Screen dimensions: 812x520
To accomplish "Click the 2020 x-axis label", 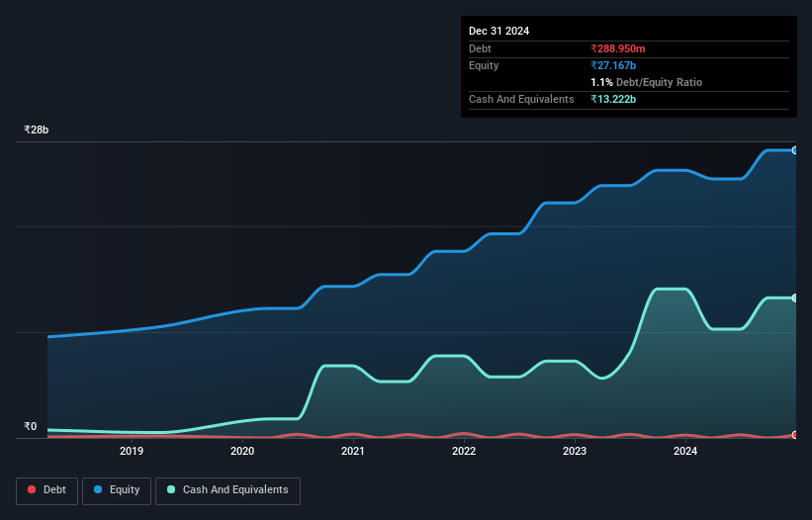I will [x=242, y=451].
